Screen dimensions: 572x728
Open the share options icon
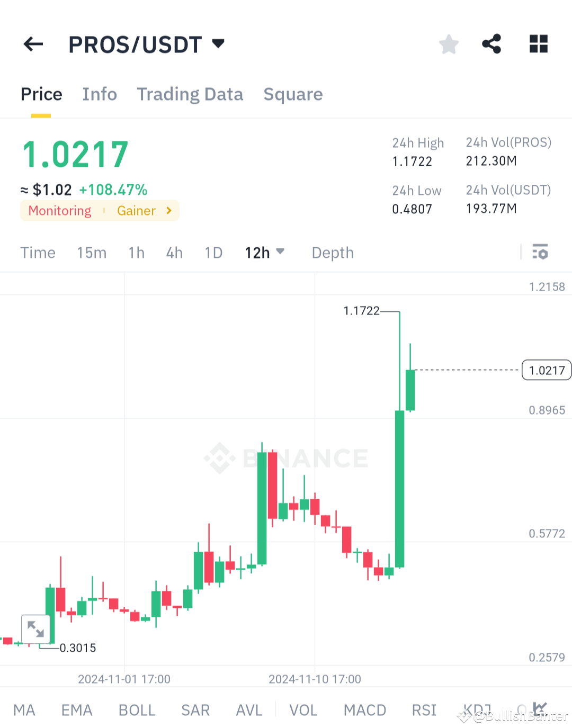pyautogui.click(x=490, y=44)
